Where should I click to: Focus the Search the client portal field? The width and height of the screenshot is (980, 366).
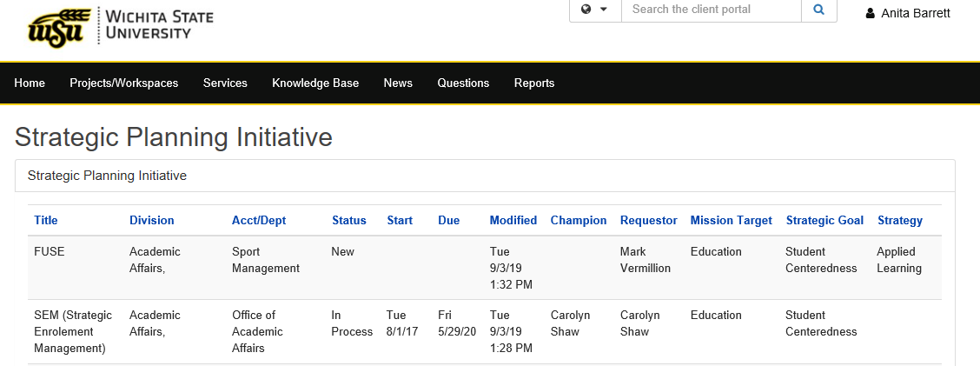[712, 10]
